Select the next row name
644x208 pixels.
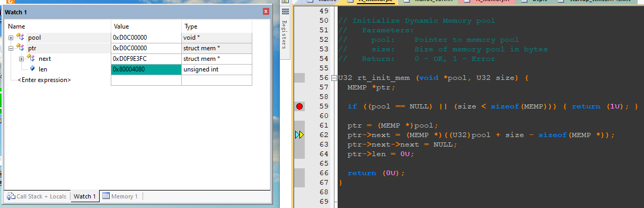coord(45,59)
